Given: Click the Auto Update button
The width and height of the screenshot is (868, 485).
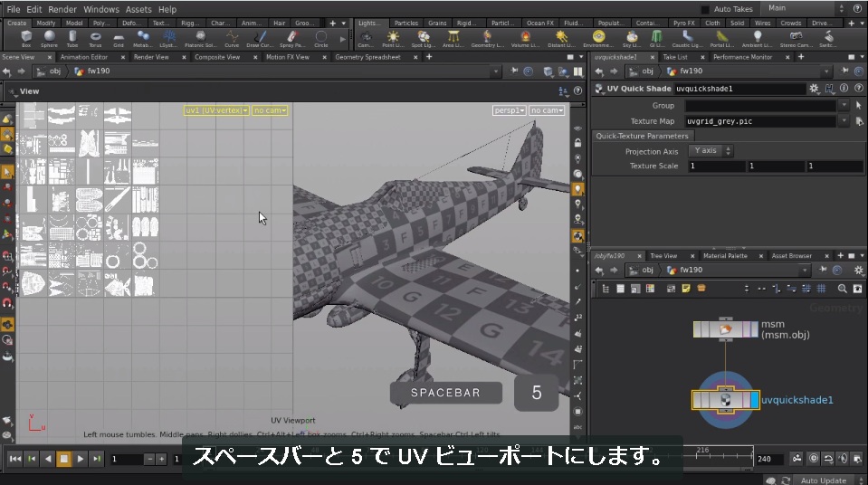Looking at the screenshot, I should (823, 480).
